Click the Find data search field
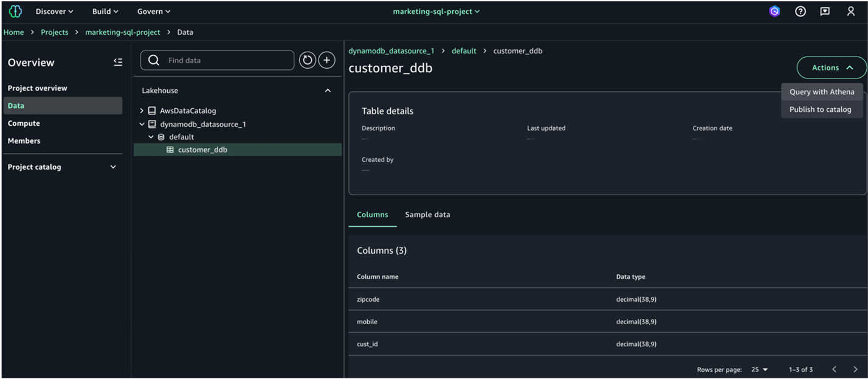868x379 pixels. [x=225, y=60]
